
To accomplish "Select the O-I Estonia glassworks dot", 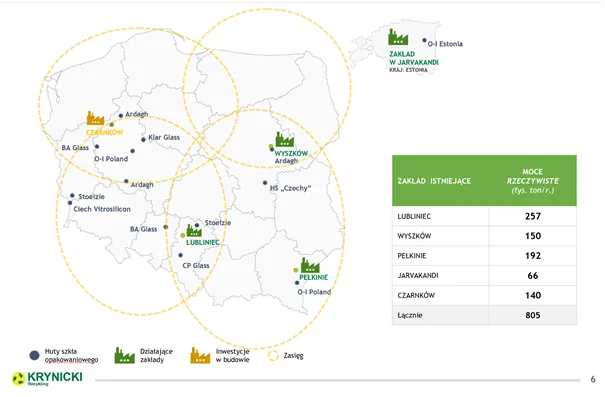I will click(424, 40).
